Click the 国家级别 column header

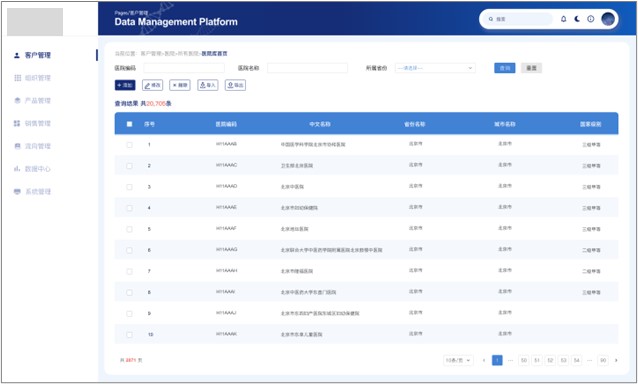pyautogui.click(x=591, y=124)
